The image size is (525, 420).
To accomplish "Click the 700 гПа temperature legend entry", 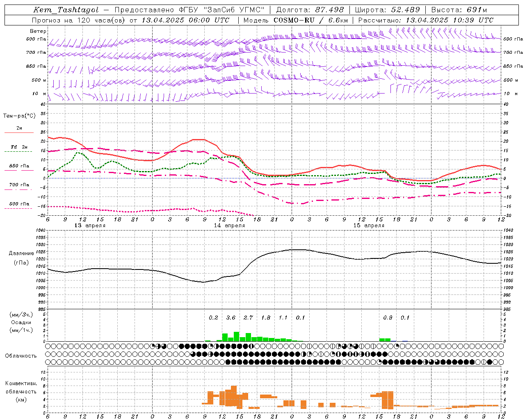I will coord(19,185).
